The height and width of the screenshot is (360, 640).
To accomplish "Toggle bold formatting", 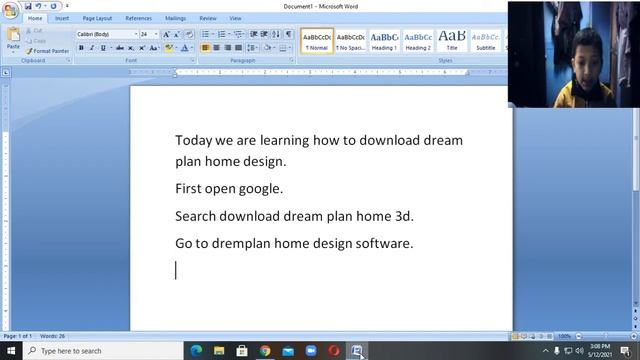I will pos(81,48).
